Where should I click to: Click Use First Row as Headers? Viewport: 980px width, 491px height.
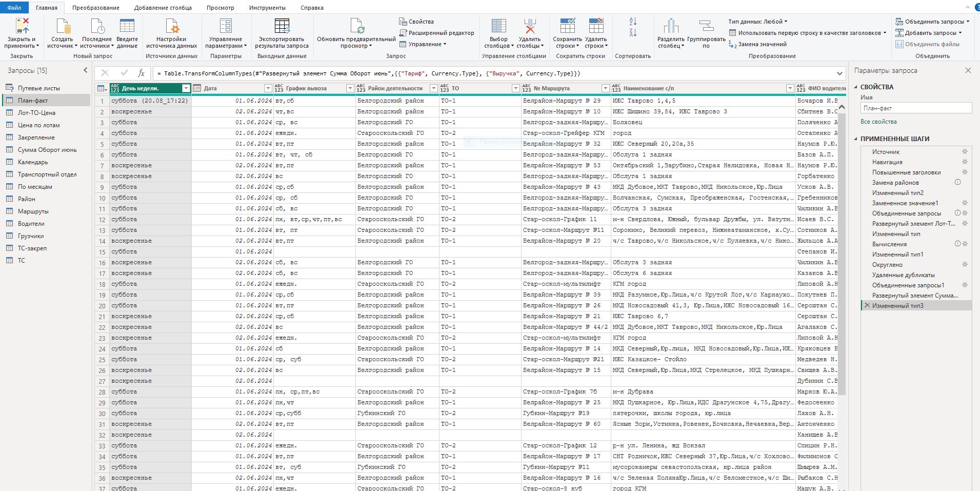[808, 33]
